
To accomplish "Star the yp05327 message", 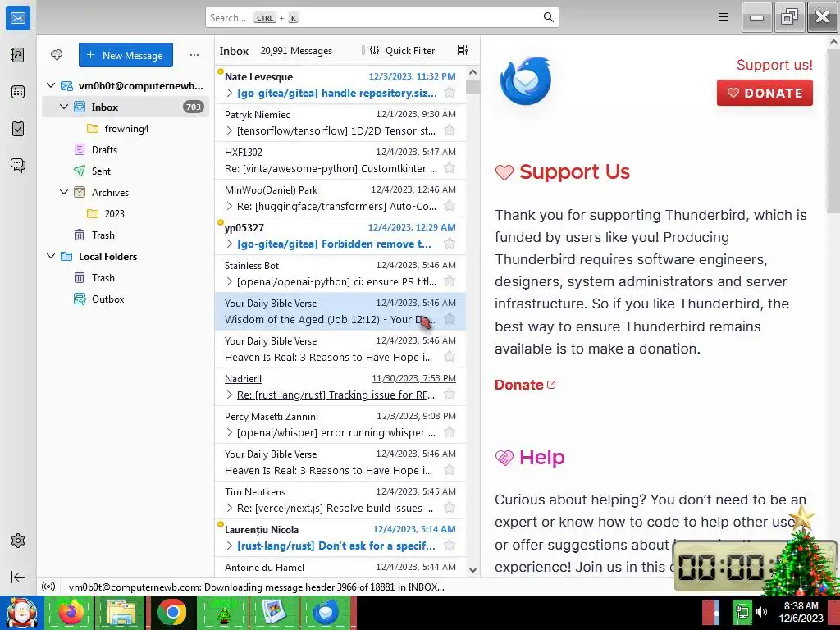I will pyautogui.click(x=450, y=243).
